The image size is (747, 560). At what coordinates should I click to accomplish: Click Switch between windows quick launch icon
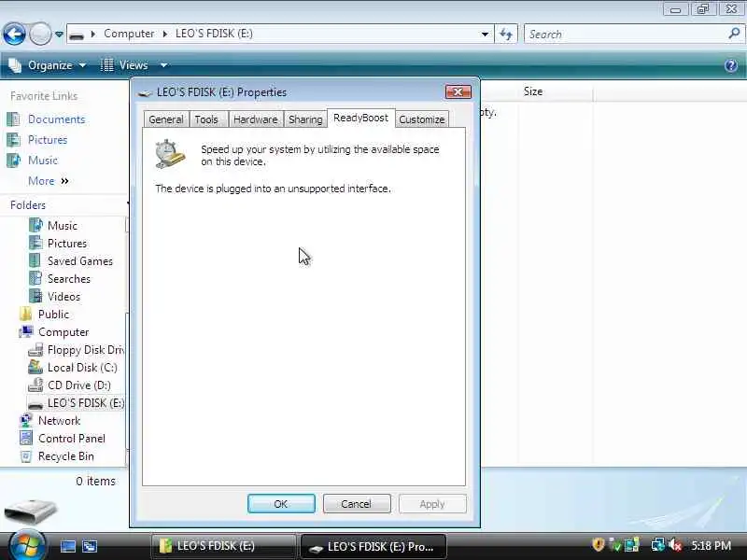pos(90,546)
